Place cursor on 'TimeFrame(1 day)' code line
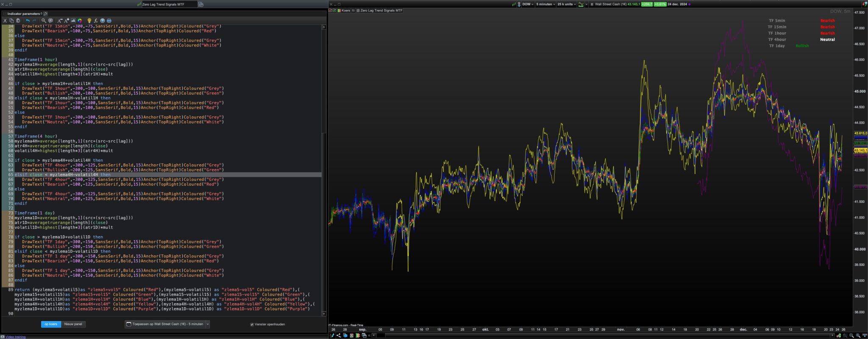Screen dimensions: 868x339 coord(34,213)
